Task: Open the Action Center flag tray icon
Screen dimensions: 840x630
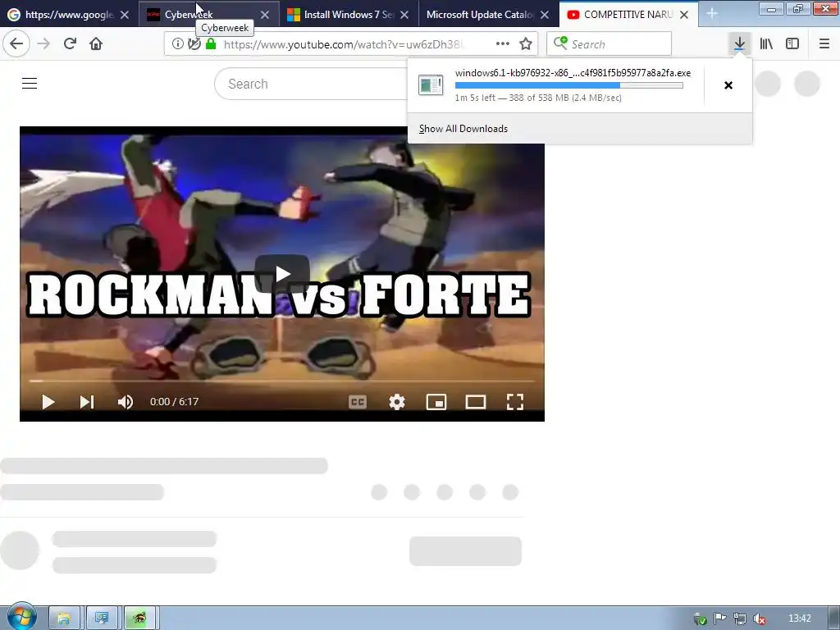Action: (719, 619)
